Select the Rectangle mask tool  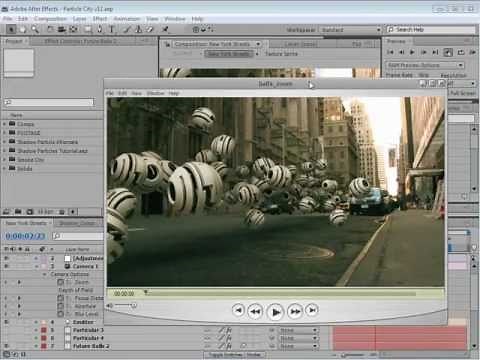coord(88,29)
